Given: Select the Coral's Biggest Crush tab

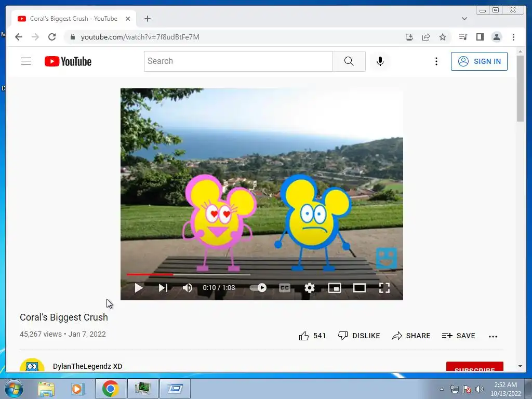Looking at the screenshot, I should (x=74, y=19).
